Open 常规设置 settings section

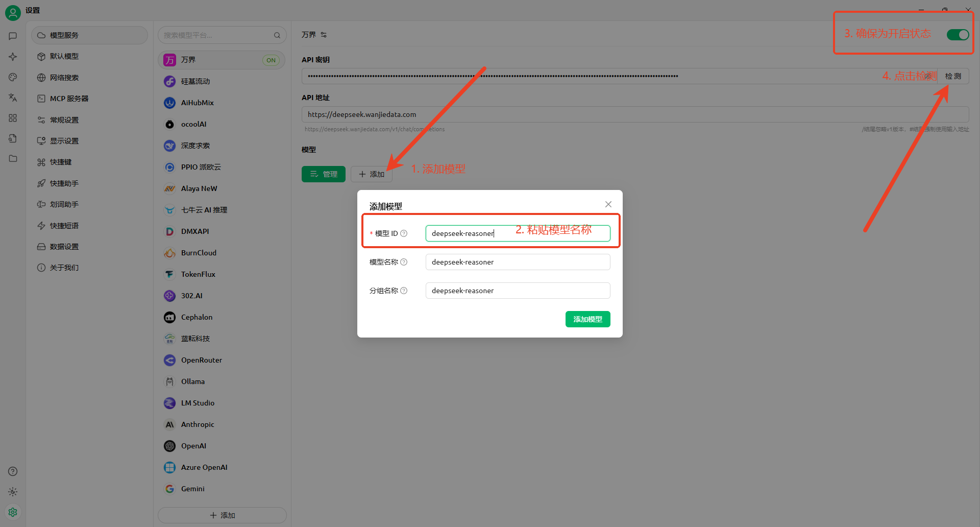click(89, 120)
